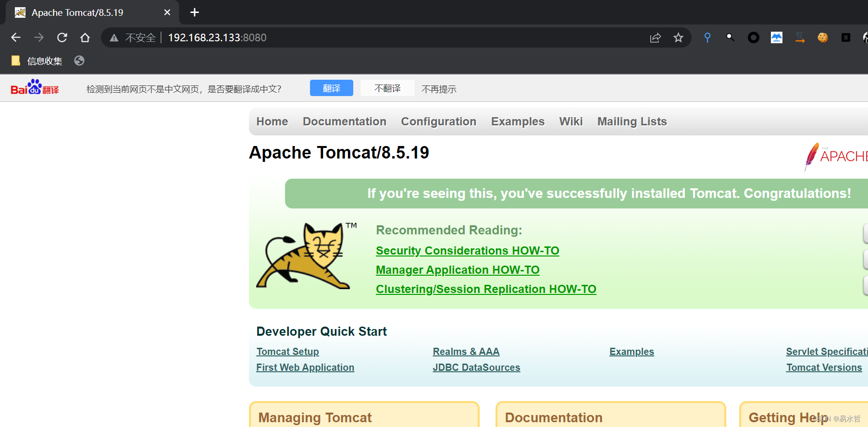Open the black circle extension icon
This screenshot has width=868, height=427.
pyautogui.click(x=753, y=37)
